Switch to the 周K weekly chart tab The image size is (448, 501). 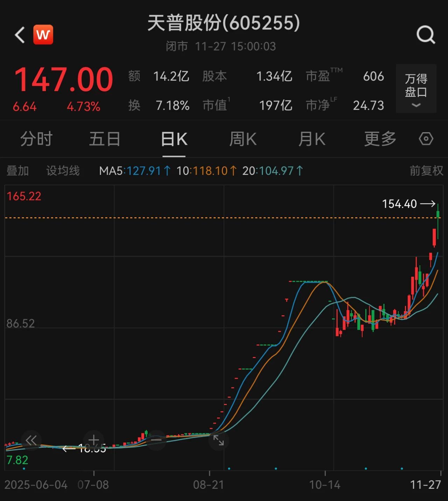(243, 139)
